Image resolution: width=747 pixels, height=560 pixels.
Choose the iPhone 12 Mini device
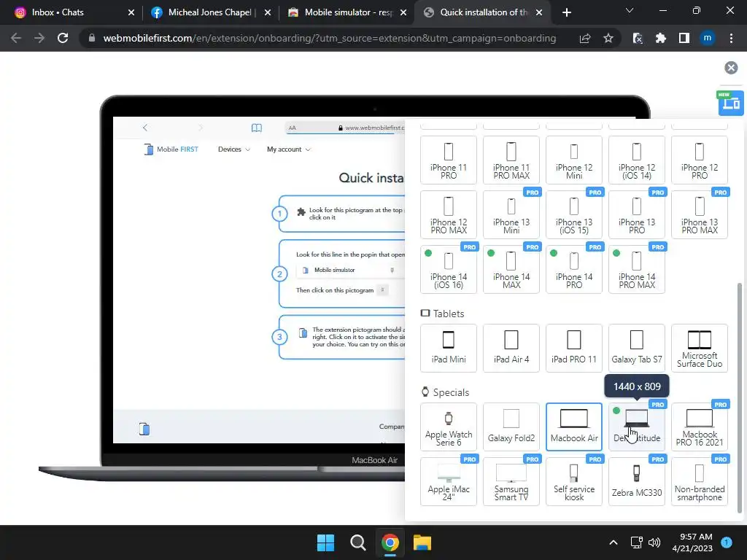(574, 160)
